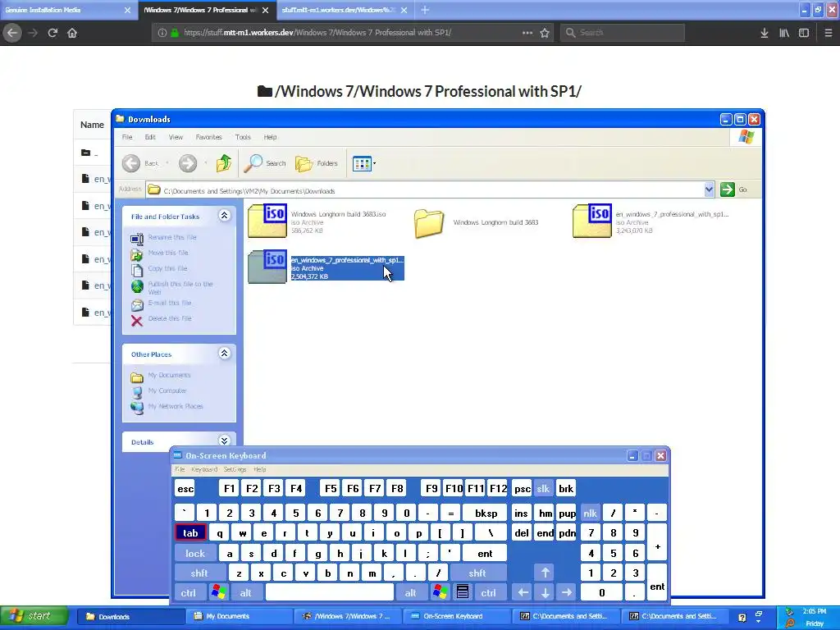
Task: Open the Keyboard menu of On-Screen Keyboard
Action: 204,469
